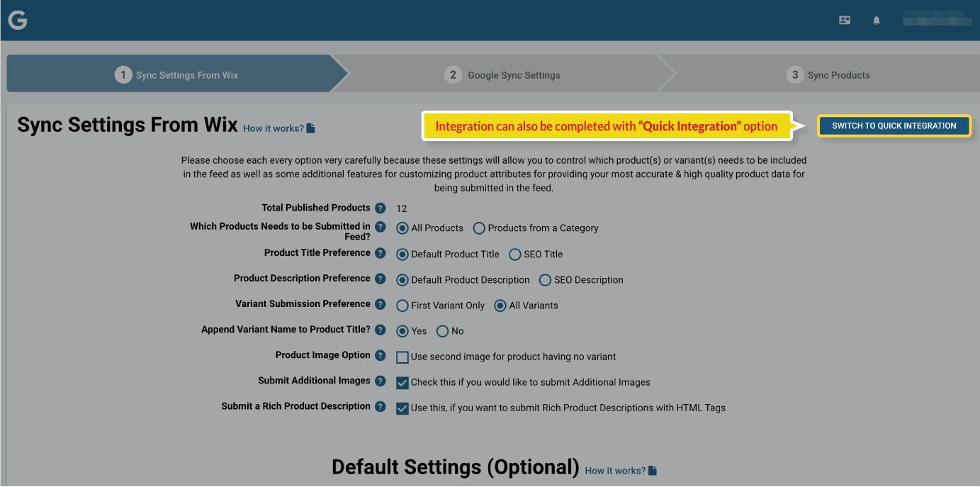
Task: Click help icon for Product Title Preference
Action: (381, 253)
